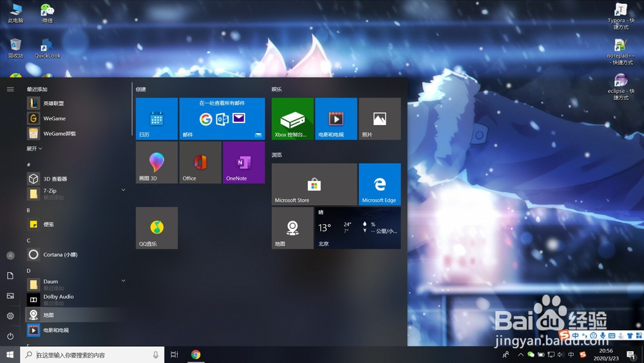Launch Cortana (小娜) from the list
The width and height of the screenshot is (644, 363).
76,255
